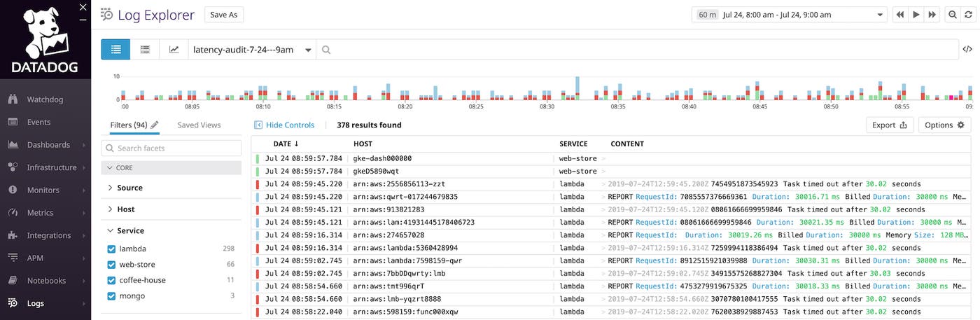980x320 pixels.
Task: Open log row arn:aws:lambda:5360428994
Action: pyautogui.click(x=612, y=248)
